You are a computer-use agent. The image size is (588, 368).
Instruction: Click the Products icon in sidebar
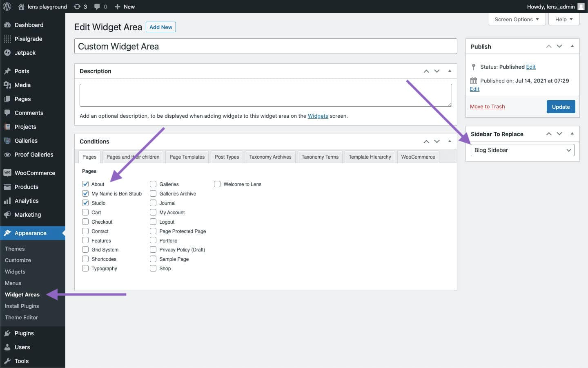tap(7, 187)
